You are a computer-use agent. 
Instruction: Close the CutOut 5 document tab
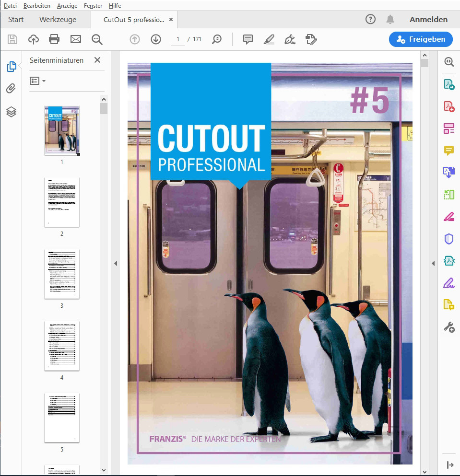pos(171,20)
